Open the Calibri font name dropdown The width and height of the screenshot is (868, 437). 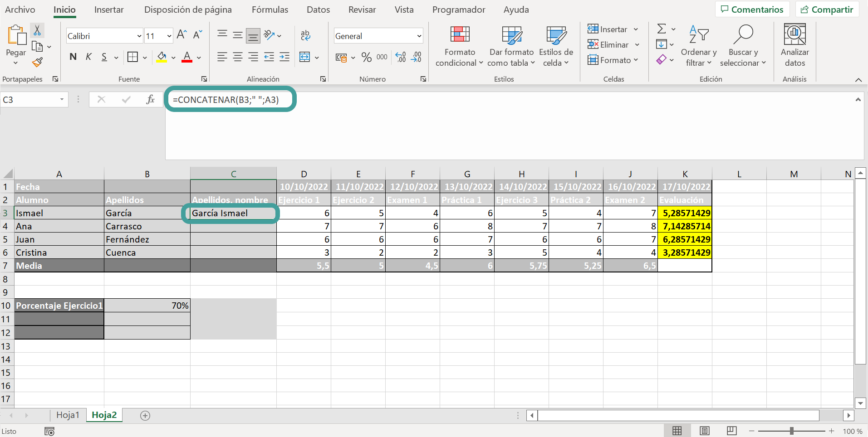click(x=139, y=36)
